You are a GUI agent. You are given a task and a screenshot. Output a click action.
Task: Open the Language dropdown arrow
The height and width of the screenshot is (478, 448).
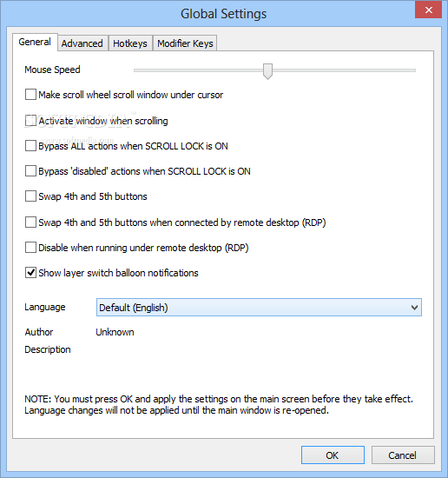tap(414, 308)
